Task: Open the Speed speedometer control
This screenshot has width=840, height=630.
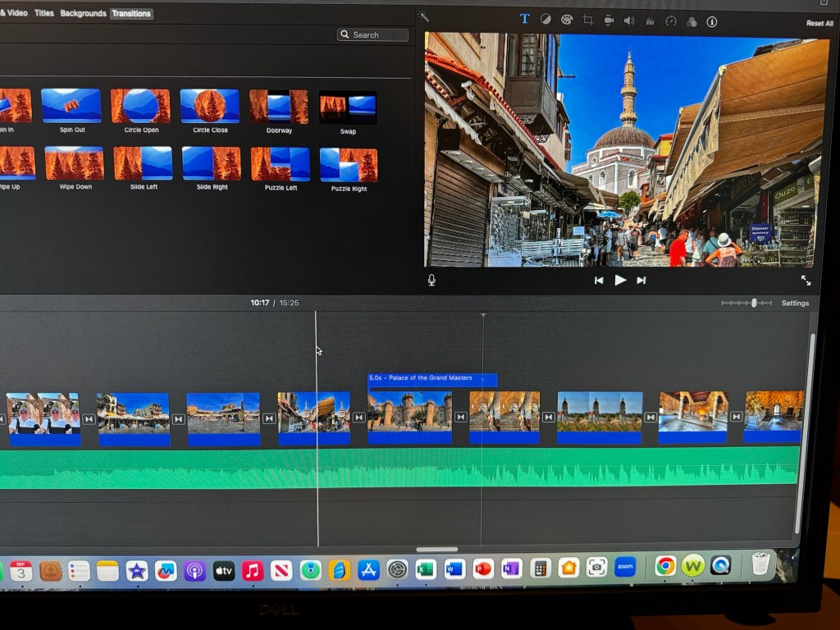Action: (671, 21)
